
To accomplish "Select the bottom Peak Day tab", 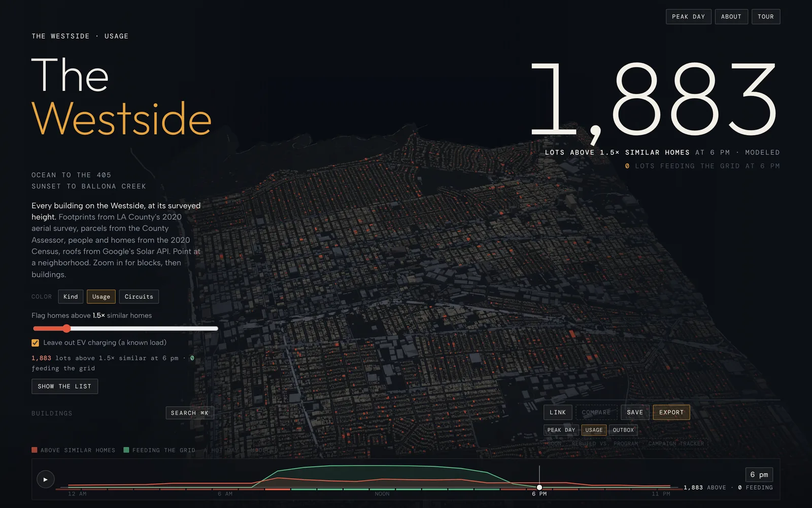I will (561, 430).
